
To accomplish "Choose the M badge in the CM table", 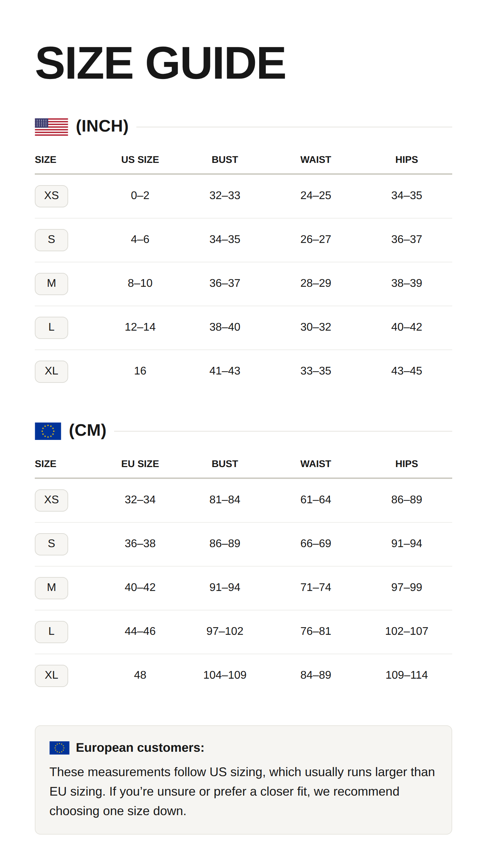I will coord(51,588).
